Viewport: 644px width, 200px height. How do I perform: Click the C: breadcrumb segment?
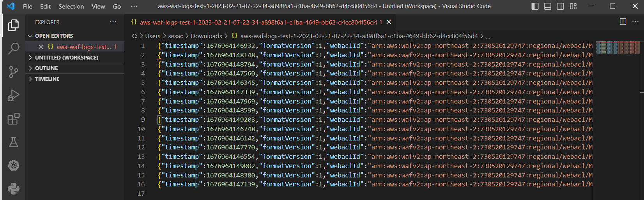pos(134,36)
